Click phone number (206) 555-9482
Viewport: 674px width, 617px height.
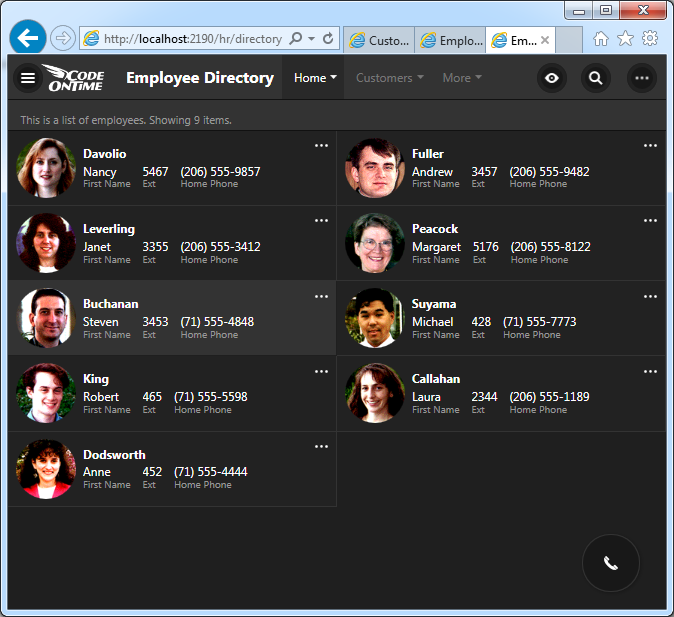pyautogui.click(x=549, y=172)
